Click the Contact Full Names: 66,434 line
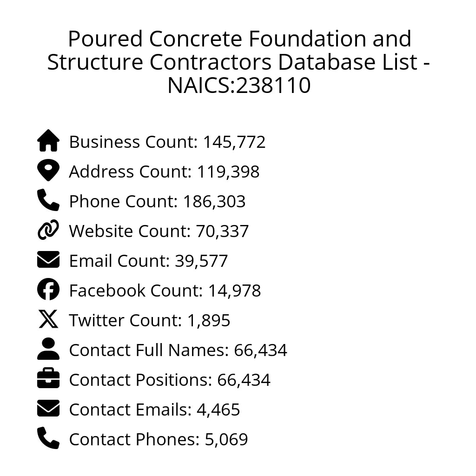Viewport: 476px width, 476px height. click(178, 350)
